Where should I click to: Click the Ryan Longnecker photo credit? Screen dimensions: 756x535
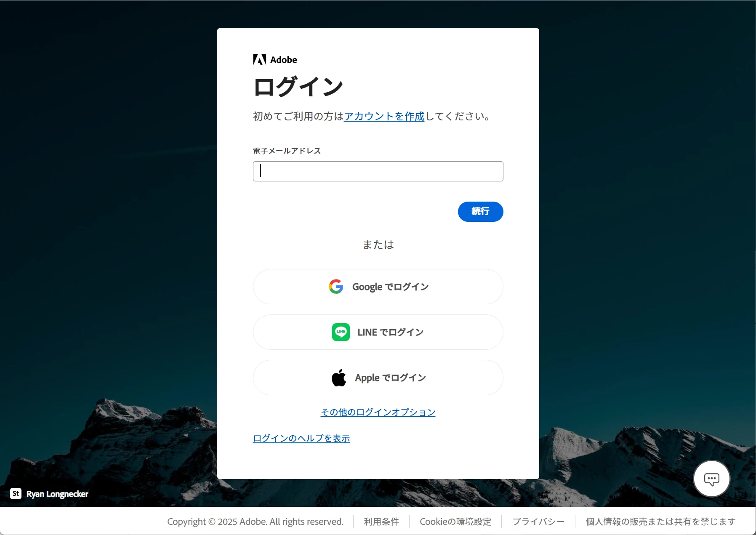(x=57, y=494)
